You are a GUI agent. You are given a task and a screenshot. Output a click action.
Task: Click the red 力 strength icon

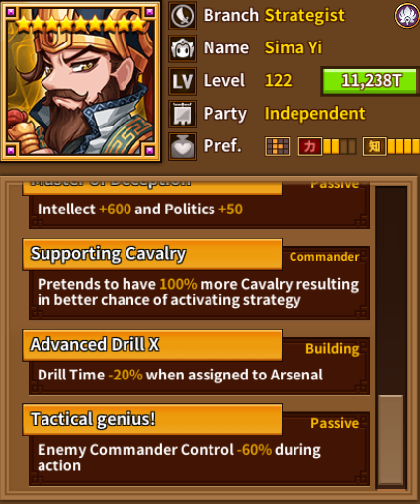309,146
